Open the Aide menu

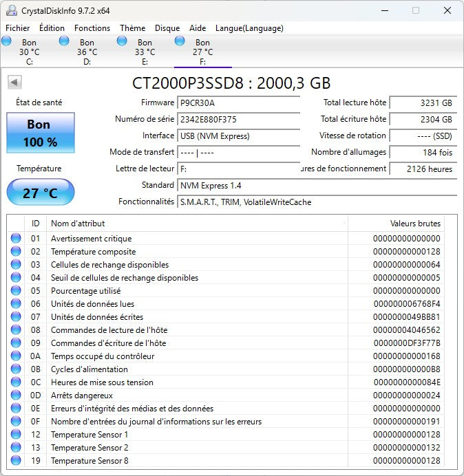198,28
